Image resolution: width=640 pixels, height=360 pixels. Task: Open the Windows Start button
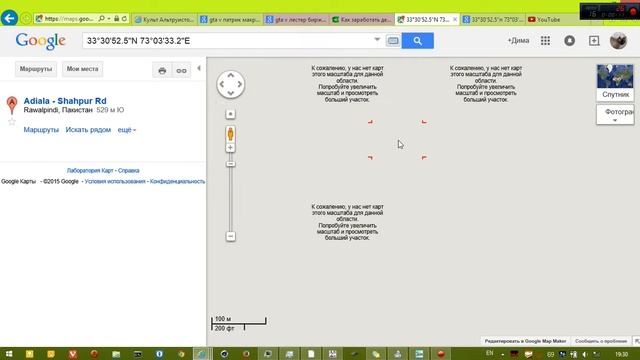click(x=9, y=354)
